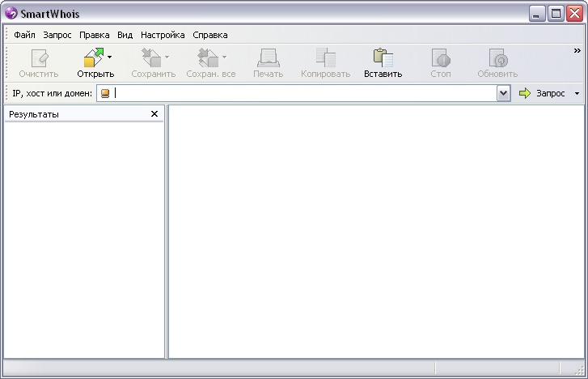The height and width of the screenshot is (379, 588).
Task: Expand the Запрос button options arrow
Action: coord(577,93)
